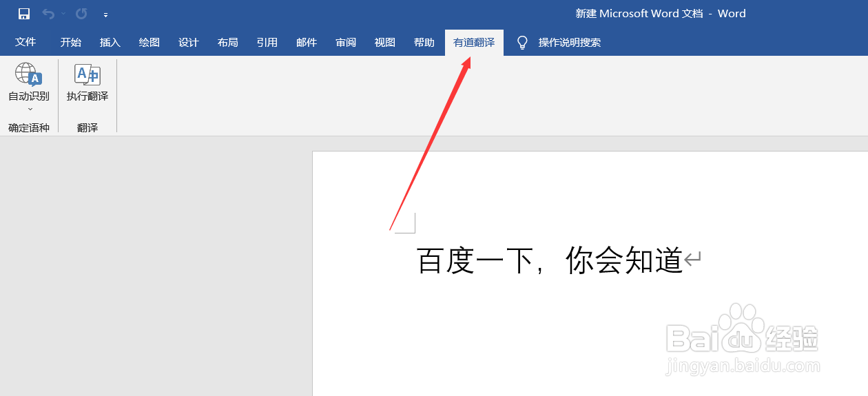Open the 审阅 tab
868x396 pixels.
pyautogui.click(x=345, y=42)
